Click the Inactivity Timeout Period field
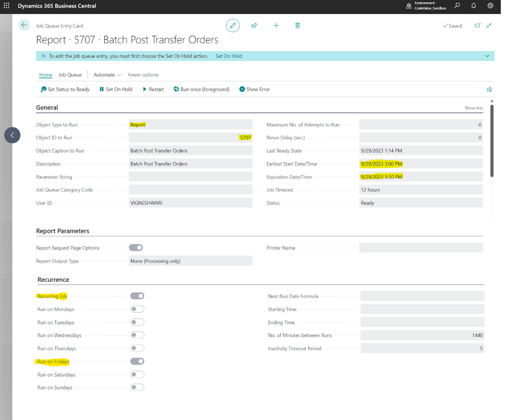The height and width of the screenshot is (420, 522). coord(422,348)
